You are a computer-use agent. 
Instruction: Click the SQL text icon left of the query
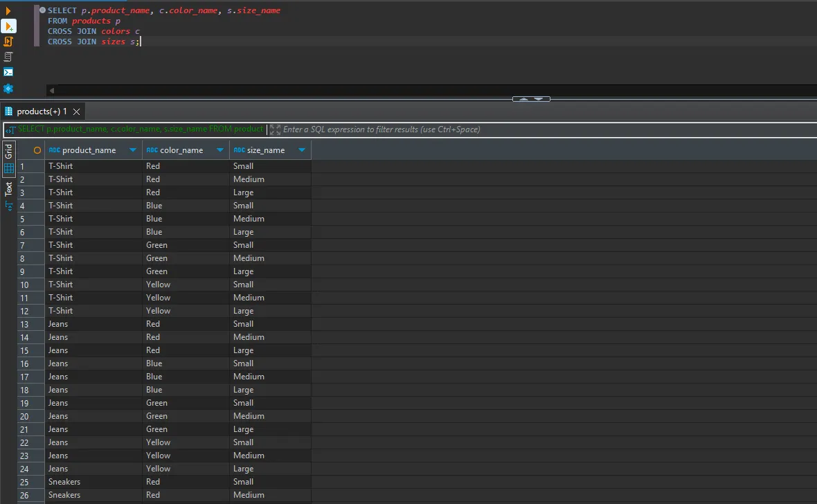[x=10, y=129]
